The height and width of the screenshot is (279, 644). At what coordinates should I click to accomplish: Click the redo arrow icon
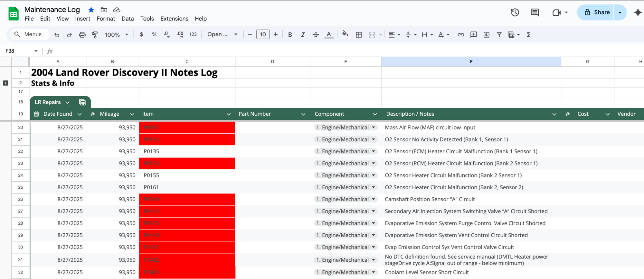tap(69, 35)
